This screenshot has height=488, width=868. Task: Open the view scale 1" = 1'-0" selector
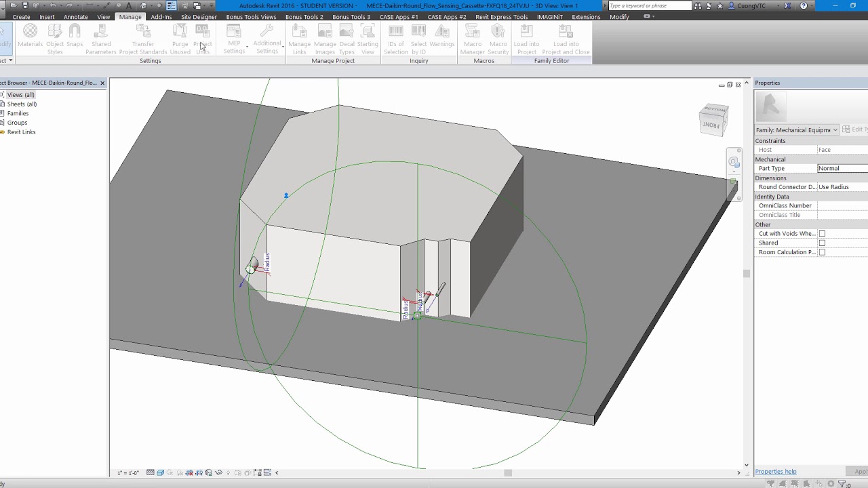tap(128, 472)
